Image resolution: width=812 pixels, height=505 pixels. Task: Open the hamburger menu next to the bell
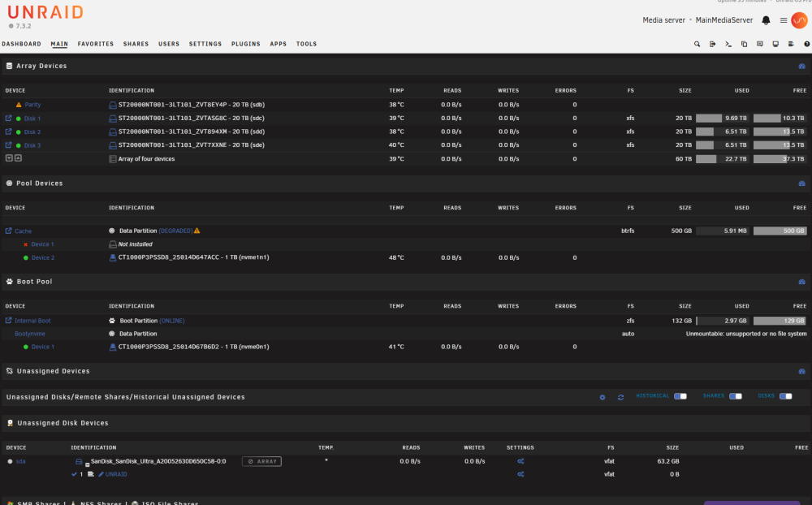click(x=784, y=20)
